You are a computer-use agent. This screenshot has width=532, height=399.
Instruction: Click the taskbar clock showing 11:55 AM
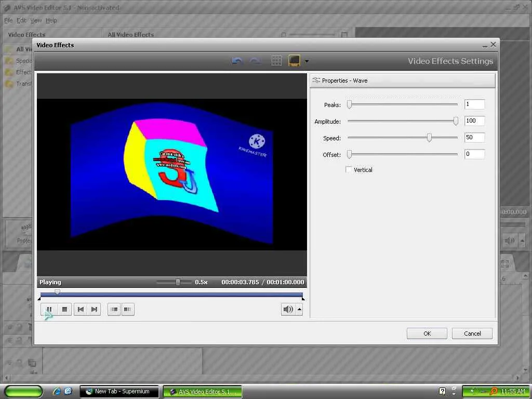[513, 392]
